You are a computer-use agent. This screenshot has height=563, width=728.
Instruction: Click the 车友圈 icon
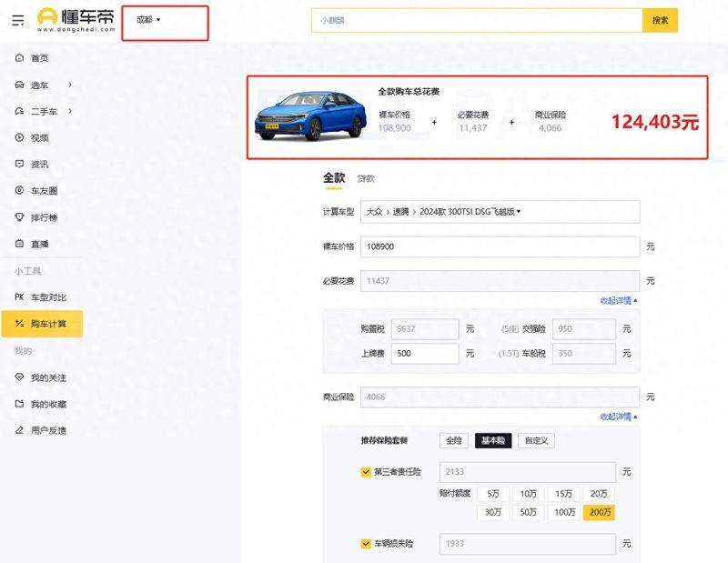(x=19, y=191)
